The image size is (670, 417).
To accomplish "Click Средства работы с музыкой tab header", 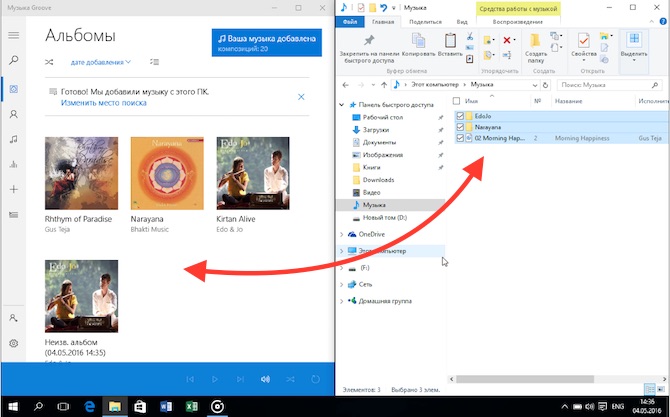I will click(x=518, y=9).
